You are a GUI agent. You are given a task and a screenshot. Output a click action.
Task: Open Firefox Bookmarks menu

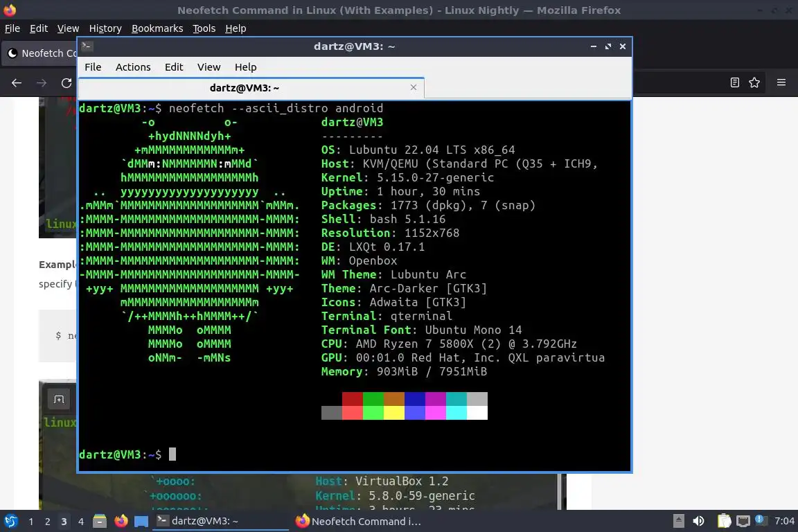point(157,28)
